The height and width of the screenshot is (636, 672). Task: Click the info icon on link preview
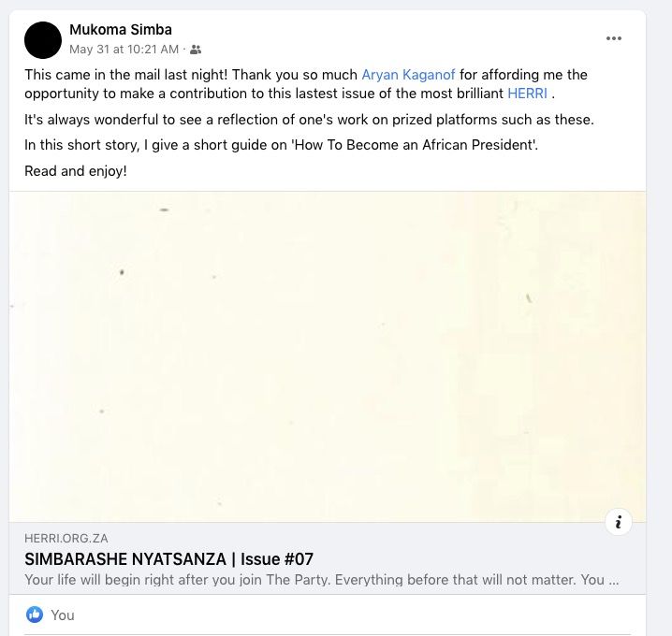pyautogui.click(x=619, y=522)
